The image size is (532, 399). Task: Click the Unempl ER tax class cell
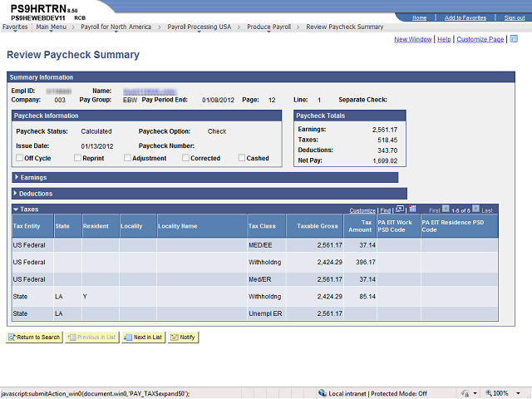(x=265, y=313)
